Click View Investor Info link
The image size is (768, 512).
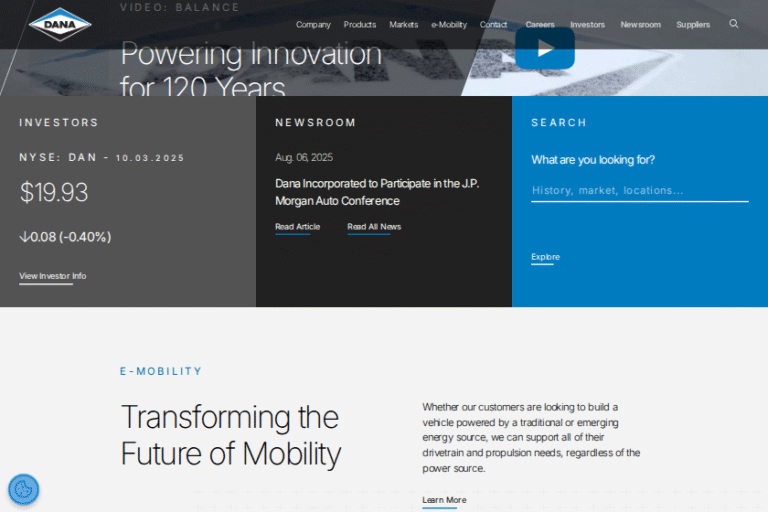click(52, 276)
